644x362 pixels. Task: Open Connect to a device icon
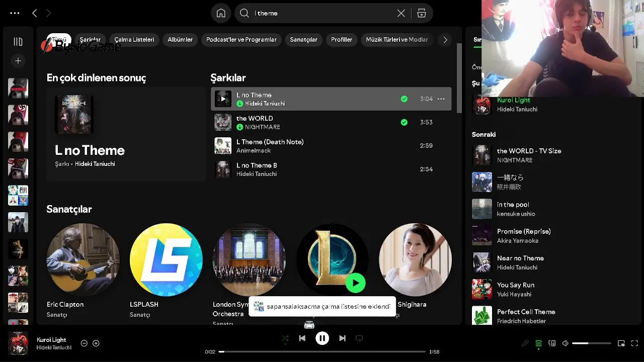[552, 343]
